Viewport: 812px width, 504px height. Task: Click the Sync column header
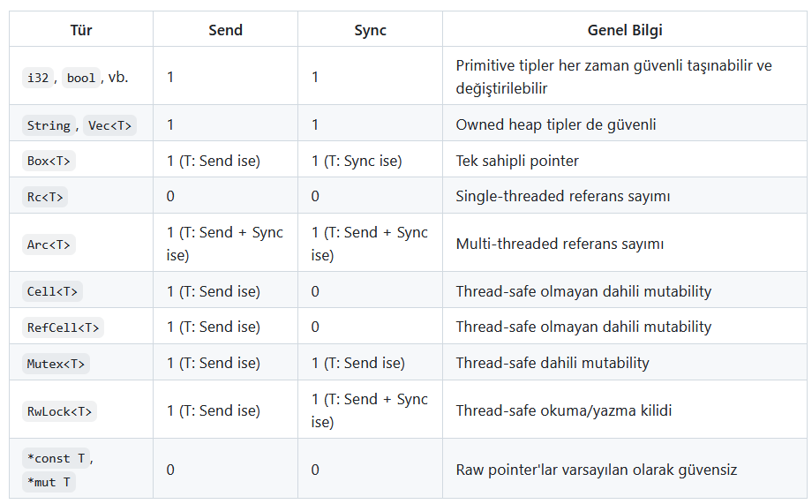[370, 30]
